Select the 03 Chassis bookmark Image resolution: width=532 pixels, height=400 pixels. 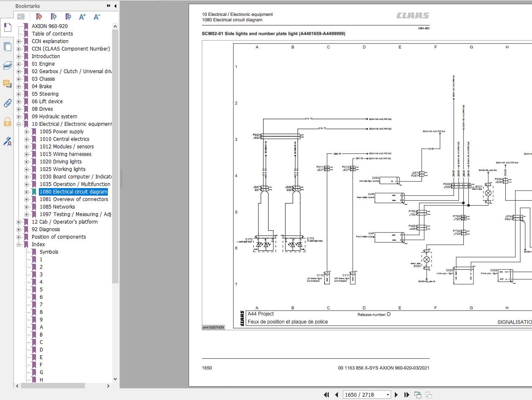[x=43, y=79]
